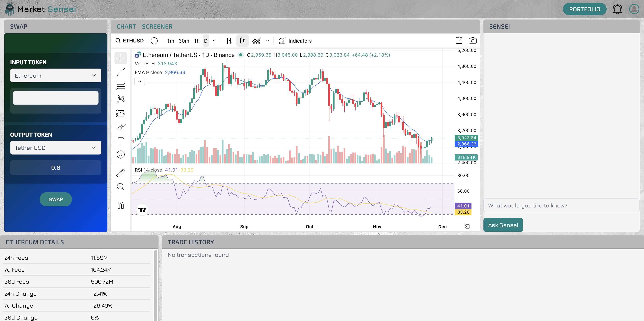Click the Sensei question input field
The image size is (644, 321).
point(561,205)
